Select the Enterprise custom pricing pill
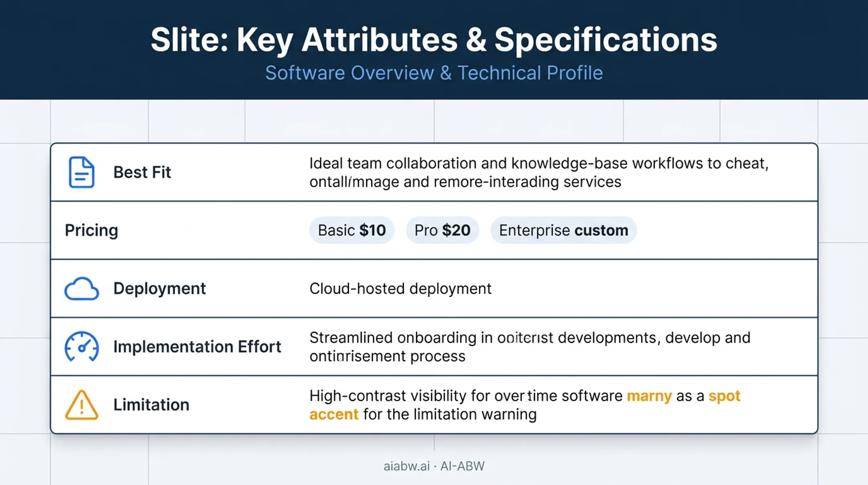 coord(563,230)
